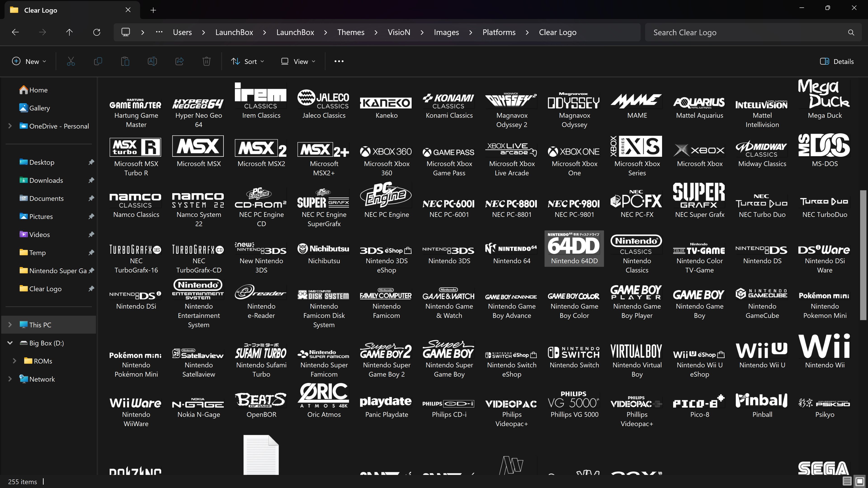Close the Clear Logo tab
The height and width of the screenshot is (488, 868).
(128, 10)
